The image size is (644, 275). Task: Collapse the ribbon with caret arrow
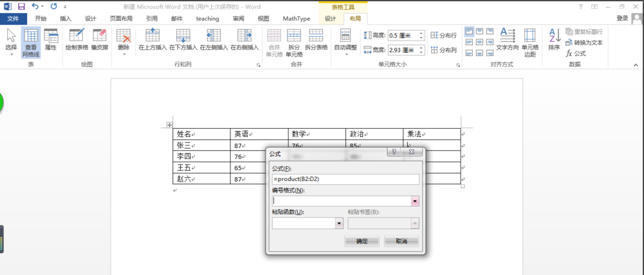[636, 64]
